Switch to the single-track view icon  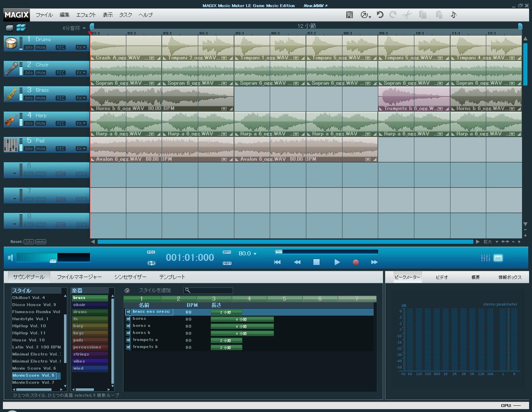(x=10, y=28)
